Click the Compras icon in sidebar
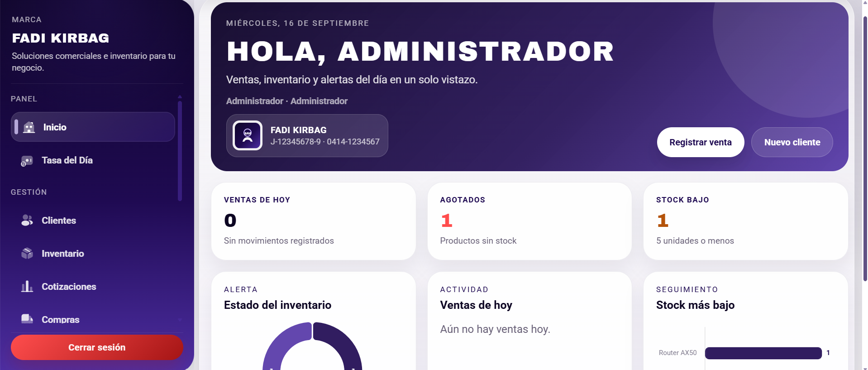This screenshot has height=370, width=868. [x=27, y=319]
